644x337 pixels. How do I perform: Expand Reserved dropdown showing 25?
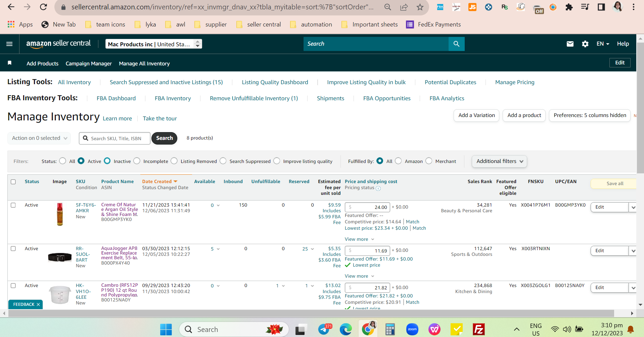coord(312,249)
